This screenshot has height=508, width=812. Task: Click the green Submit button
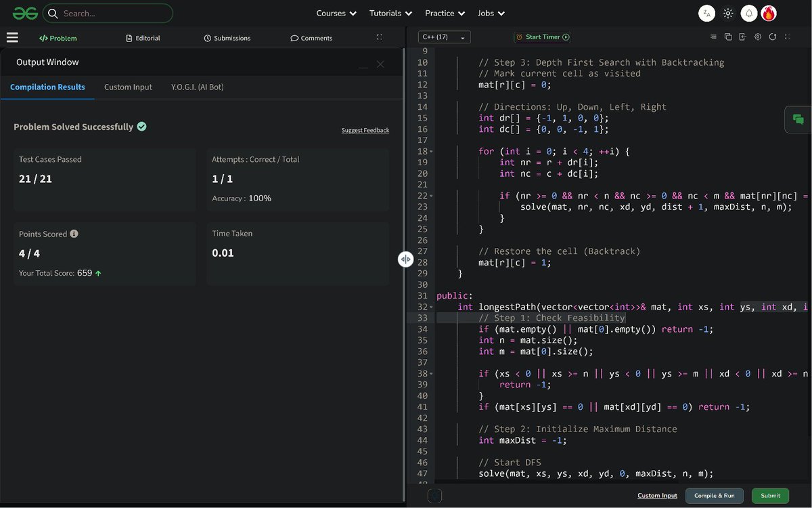tap(770, 496)
